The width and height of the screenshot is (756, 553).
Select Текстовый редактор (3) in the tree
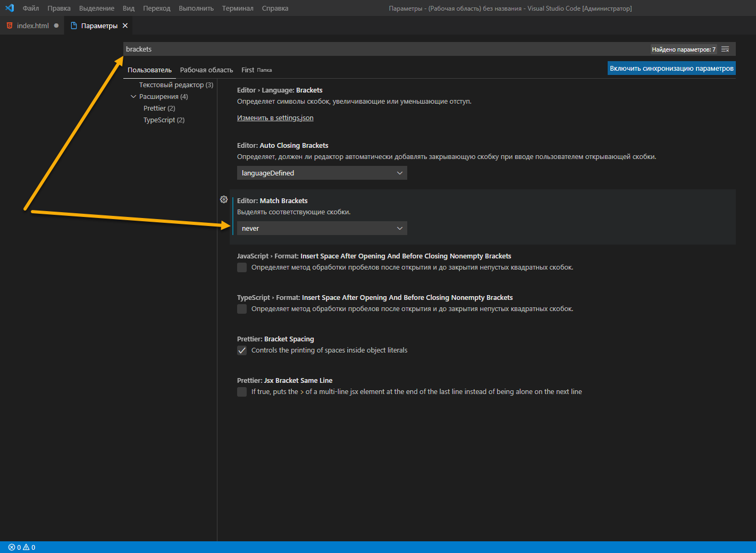pyautogui.click(x=176, y=85)
